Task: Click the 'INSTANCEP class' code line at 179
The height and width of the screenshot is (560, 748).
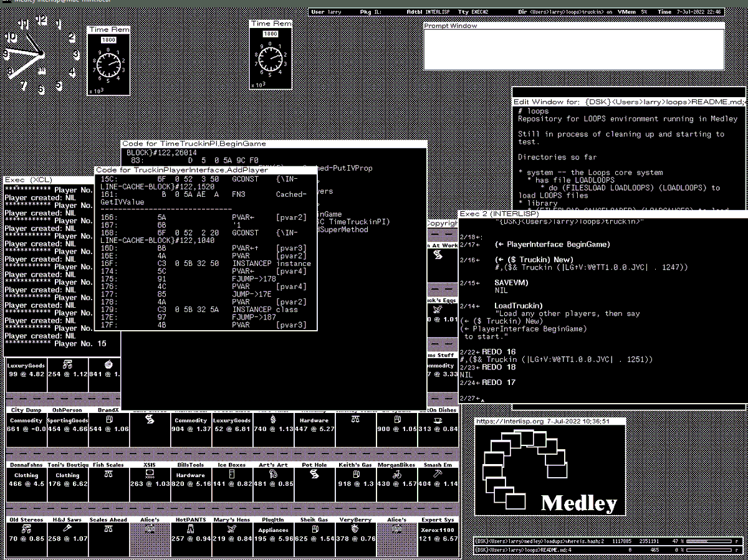Action: tap(199, 310)
